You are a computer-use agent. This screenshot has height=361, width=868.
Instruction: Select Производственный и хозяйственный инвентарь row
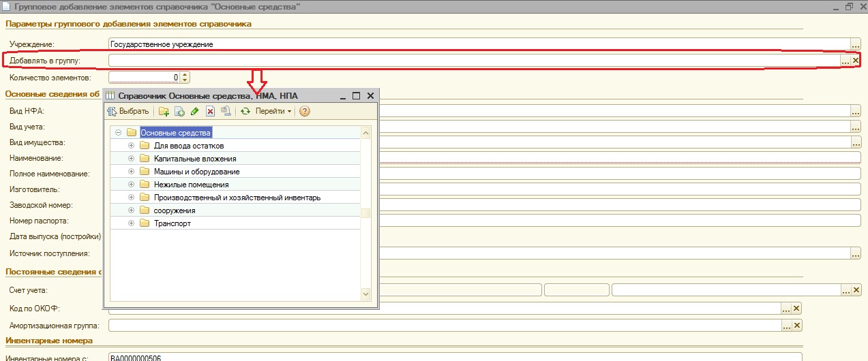[235, 198]
